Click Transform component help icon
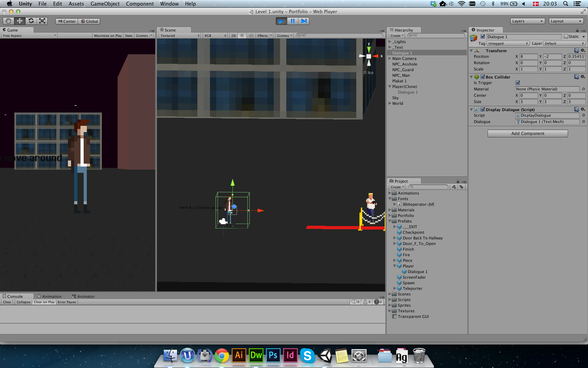This screenshot has width=588, height=368. (576, 50)
